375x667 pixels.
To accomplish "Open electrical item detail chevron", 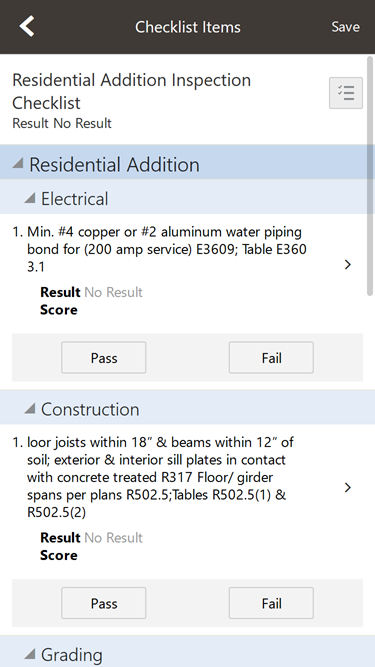I will click(348, 265).
